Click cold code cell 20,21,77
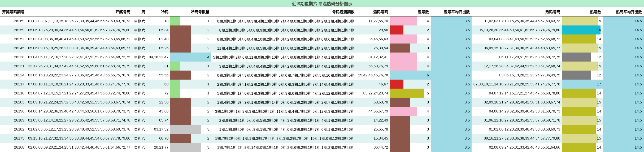This screenshot has width=644, height=152. tap(161, 147)
